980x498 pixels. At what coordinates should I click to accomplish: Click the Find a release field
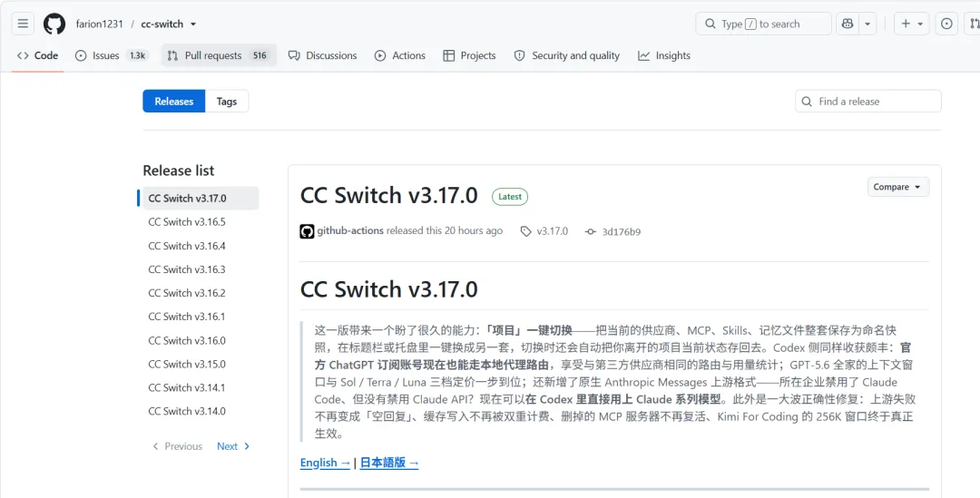(x=868, y=102)
